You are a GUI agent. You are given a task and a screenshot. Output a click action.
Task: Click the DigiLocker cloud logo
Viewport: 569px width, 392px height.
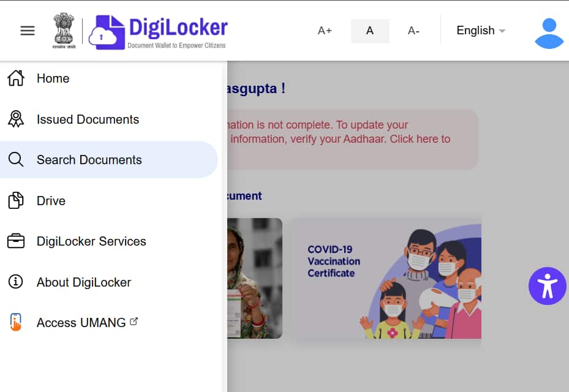click(x=105, y=32)
